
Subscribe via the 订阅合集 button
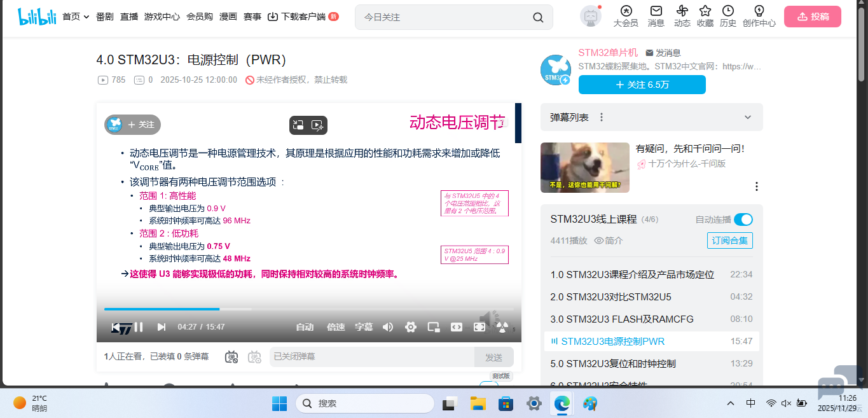tap(729, 240)
